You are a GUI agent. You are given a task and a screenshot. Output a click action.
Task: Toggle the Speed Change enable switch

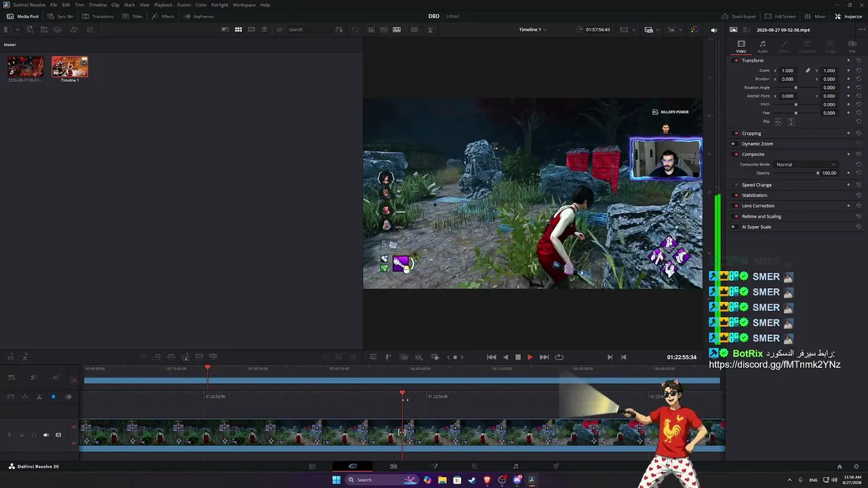736,185
